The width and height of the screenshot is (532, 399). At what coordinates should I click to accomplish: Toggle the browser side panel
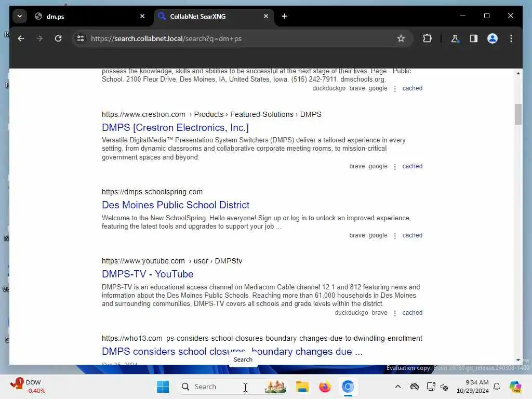click(474, 38)
